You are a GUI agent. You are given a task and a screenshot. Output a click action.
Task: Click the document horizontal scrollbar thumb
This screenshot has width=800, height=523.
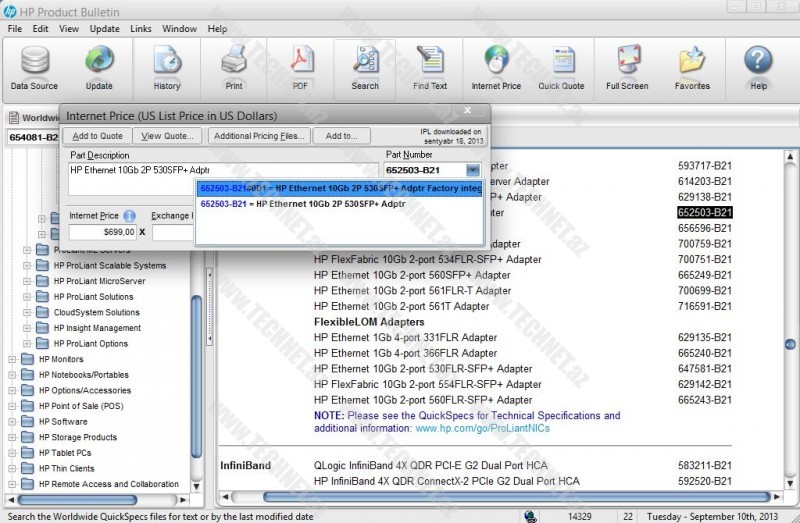516,496
